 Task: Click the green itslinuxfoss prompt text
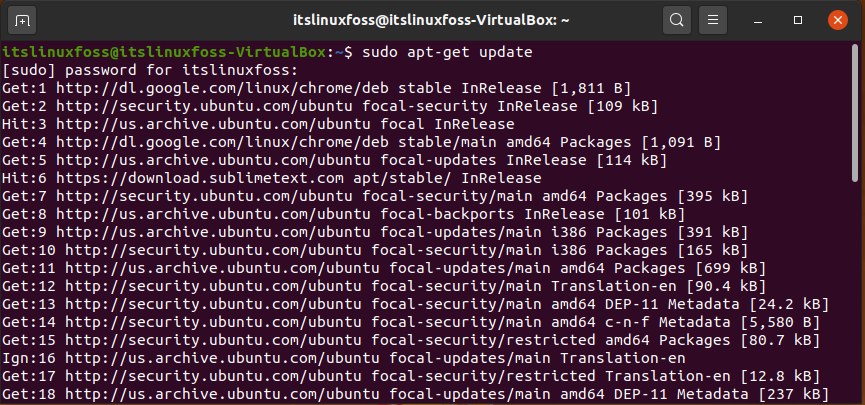coord(164,52)
